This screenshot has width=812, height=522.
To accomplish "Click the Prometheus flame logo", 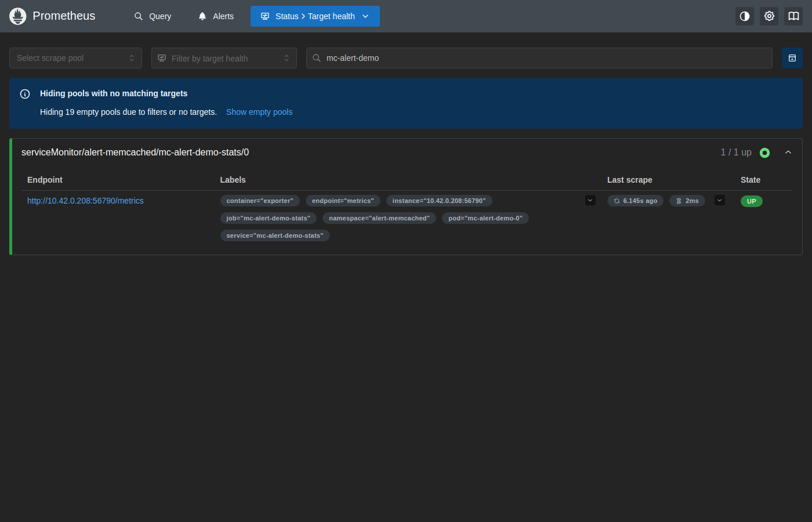I will click(x=18, y=16).
